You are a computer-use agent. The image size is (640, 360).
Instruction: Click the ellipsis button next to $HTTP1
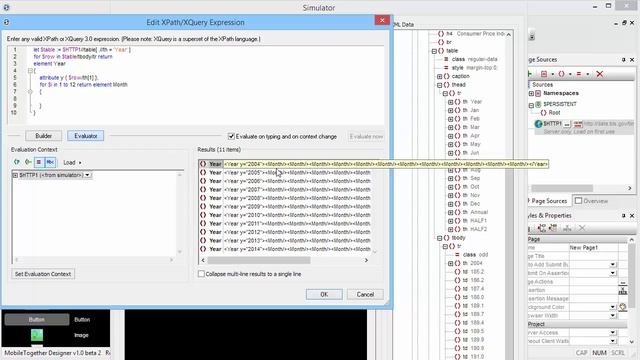coord(567,124)
